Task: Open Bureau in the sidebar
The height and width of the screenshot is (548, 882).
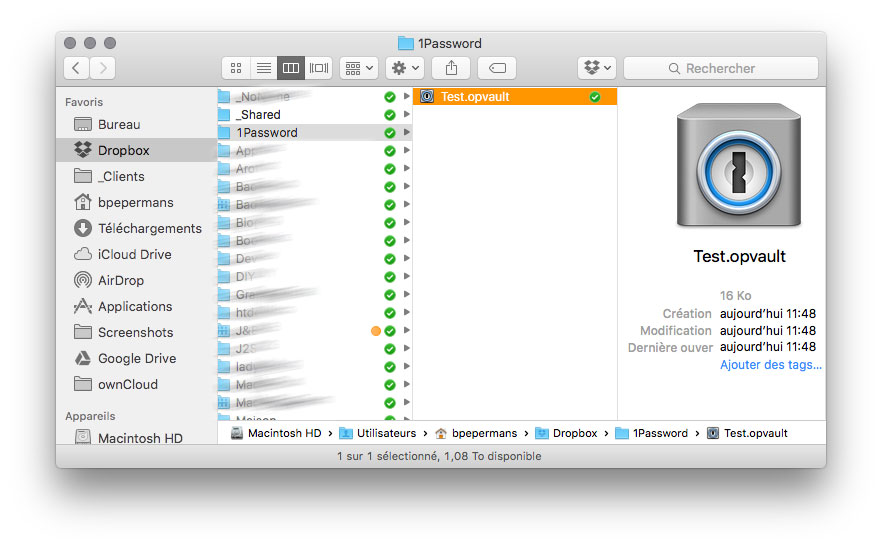Action: (x=137, y=124)
